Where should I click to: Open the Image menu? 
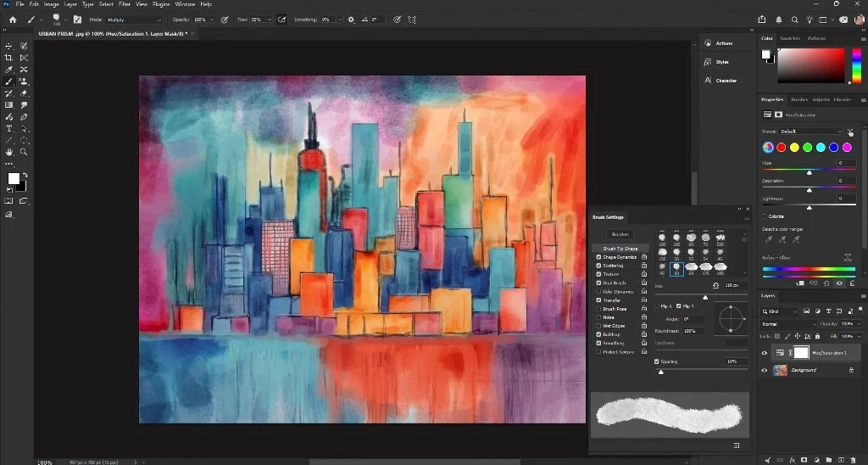point(51,4)
